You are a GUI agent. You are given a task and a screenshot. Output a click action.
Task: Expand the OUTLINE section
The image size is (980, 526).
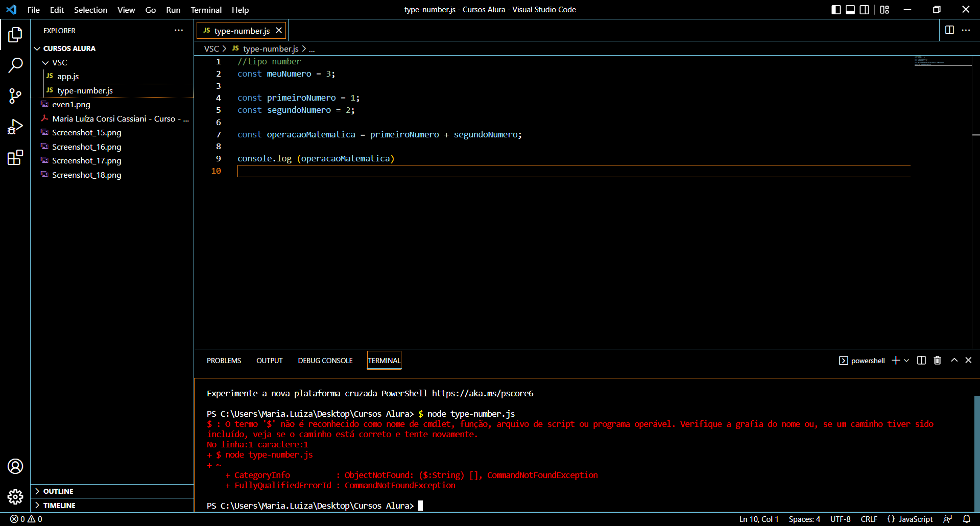coord(112,491)
